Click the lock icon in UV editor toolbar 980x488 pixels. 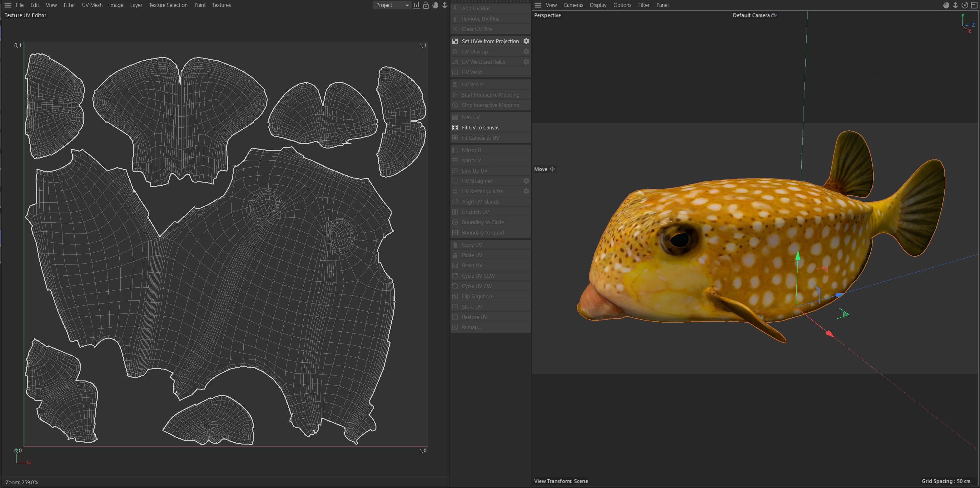[426, 5]
